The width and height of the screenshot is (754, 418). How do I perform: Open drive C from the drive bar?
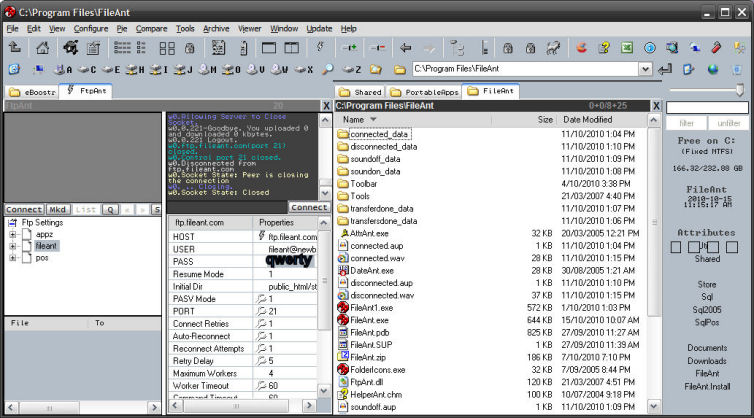point(87,70)
